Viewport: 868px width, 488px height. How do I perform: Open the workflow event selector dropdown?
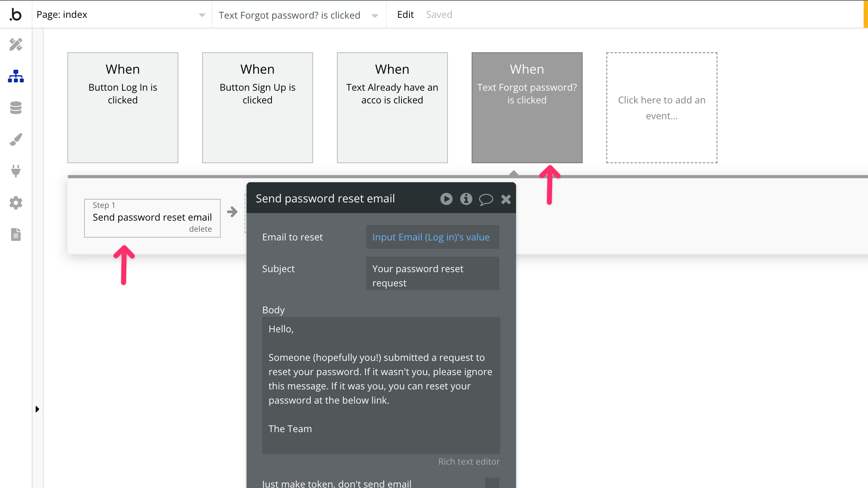(375, 15)
